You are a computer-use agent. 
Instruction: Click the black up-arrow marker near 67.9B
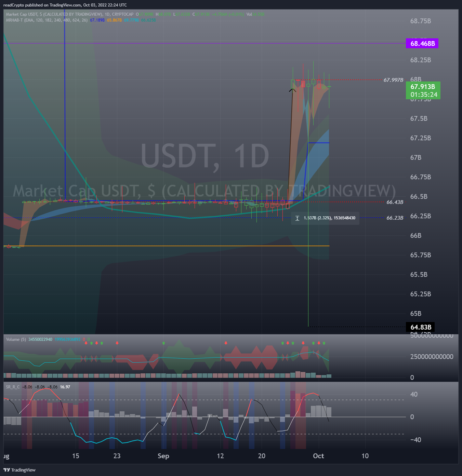292,90
